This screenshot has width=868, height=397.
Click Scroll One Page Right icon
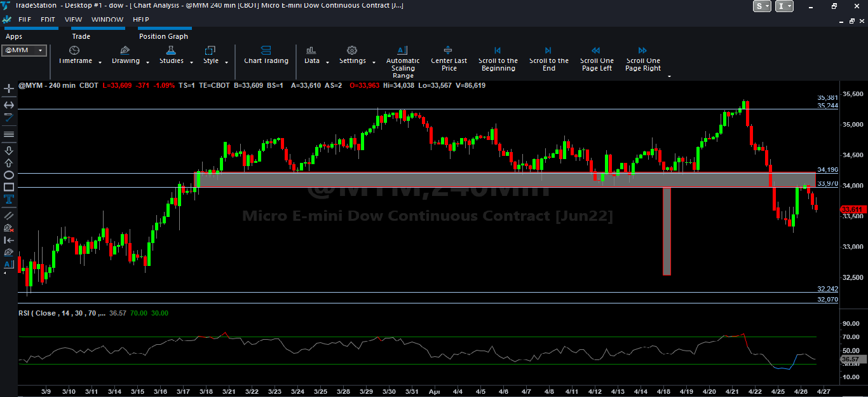point(642,51)
